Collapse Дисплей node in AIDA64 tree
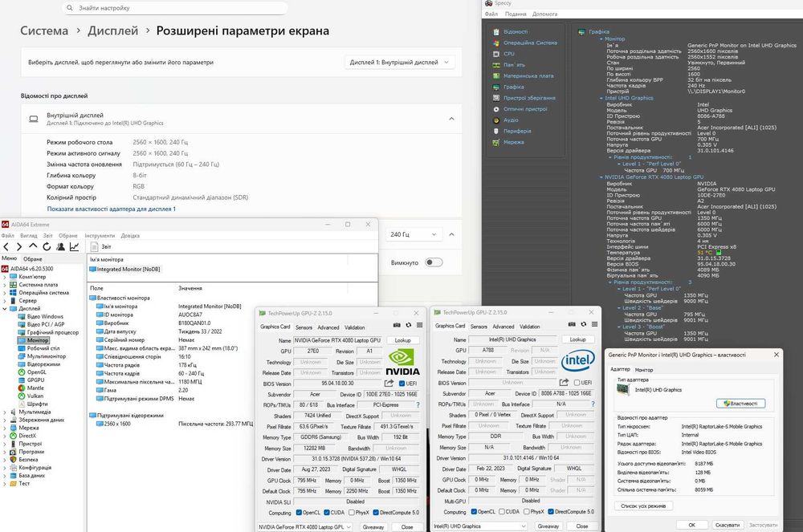The height and width of the screenshot is (532, 803). (5, 308)
